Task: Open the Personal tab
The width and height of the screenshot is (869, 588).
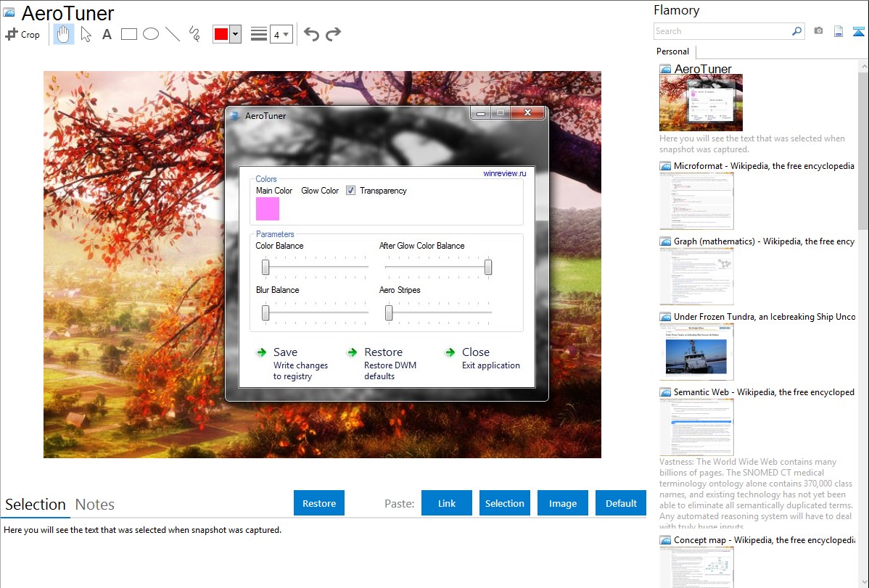Action: tap(672, 51)
